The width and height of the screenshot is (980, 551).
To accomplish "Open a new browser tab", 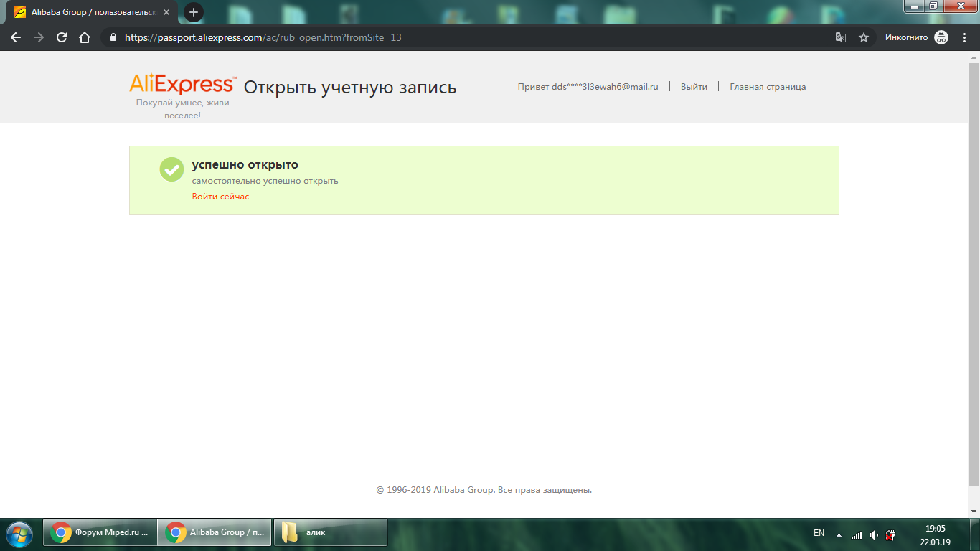I will 194,12.
